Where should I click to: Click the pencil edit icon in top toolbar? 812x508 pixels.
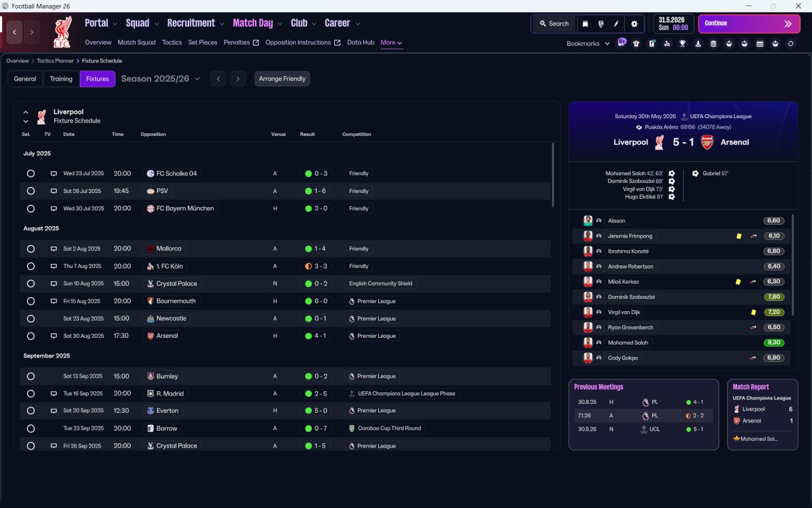(x=616, y=23)
